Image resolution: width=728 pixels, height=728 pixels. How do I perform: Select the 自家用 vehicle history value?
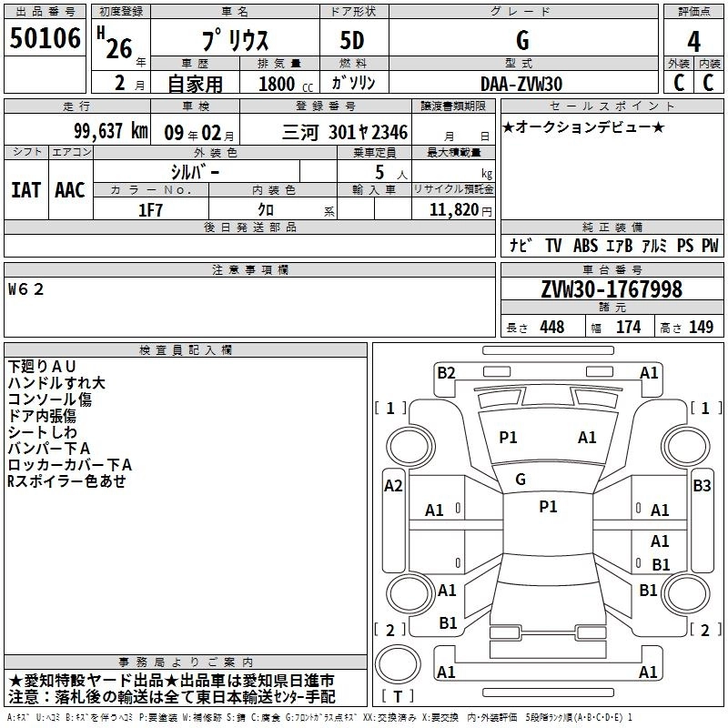point(195,84)
